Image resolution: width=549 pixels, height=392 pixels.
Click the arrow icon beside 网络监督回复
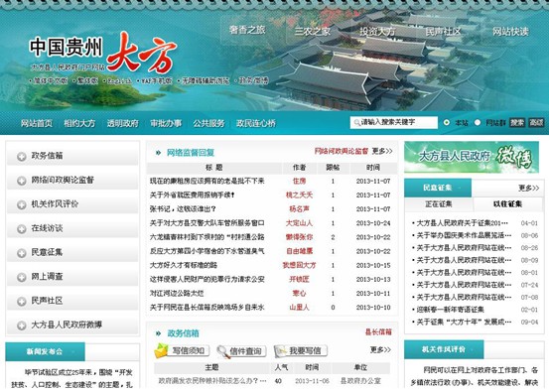(x=158, y=153)
